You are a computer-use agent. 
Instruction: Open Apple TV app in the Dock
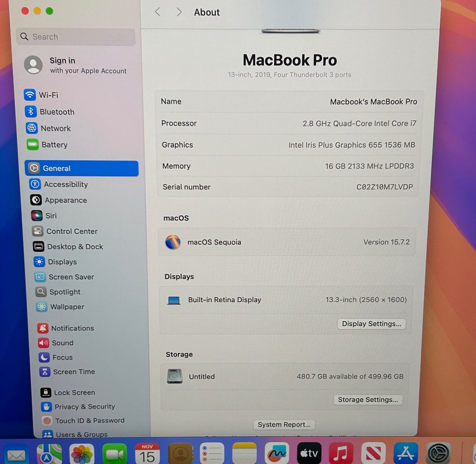309,453
